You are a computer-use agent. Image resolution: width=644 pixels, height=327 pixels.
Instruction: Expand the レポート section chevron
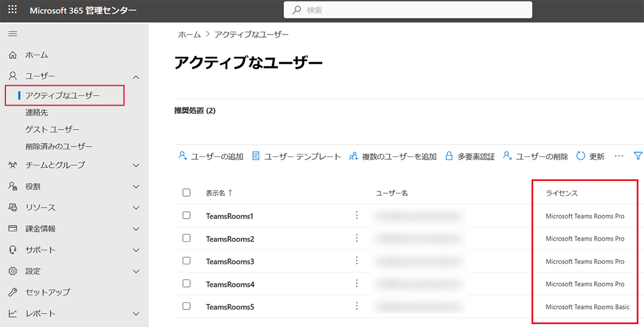click(x=136, y=314)
